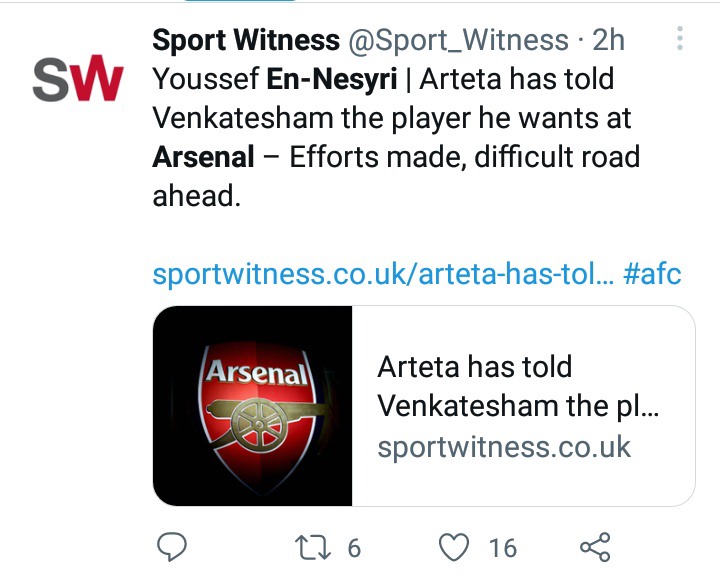This screenshot has width=720, height=585.
Task: Open card titled 'Arteta has told Venkatesham'
Action: (518, 386)
